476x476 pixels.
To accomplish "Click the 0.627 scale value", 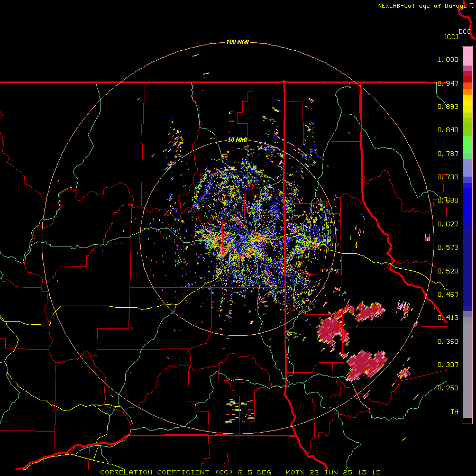I will (x=448, y=224).
